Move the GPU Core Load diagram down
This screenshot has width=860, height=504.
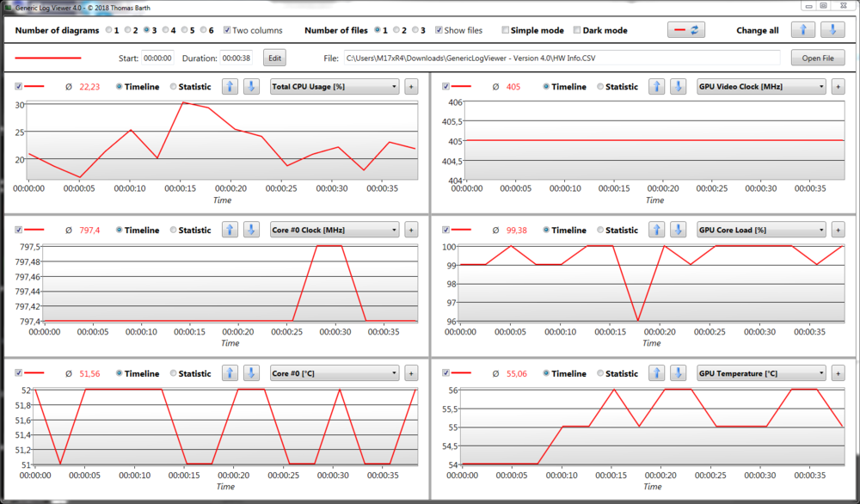(x=678, y=230)
